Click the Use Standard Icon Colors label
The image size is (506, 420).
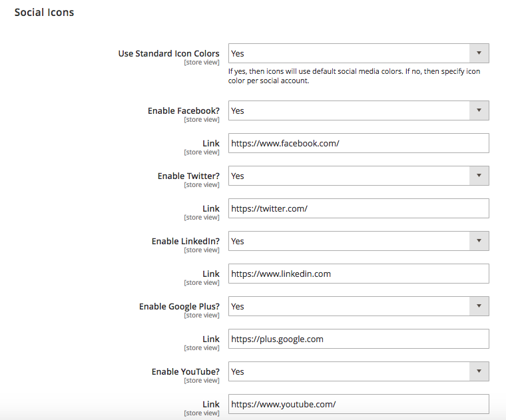(168, 54)
